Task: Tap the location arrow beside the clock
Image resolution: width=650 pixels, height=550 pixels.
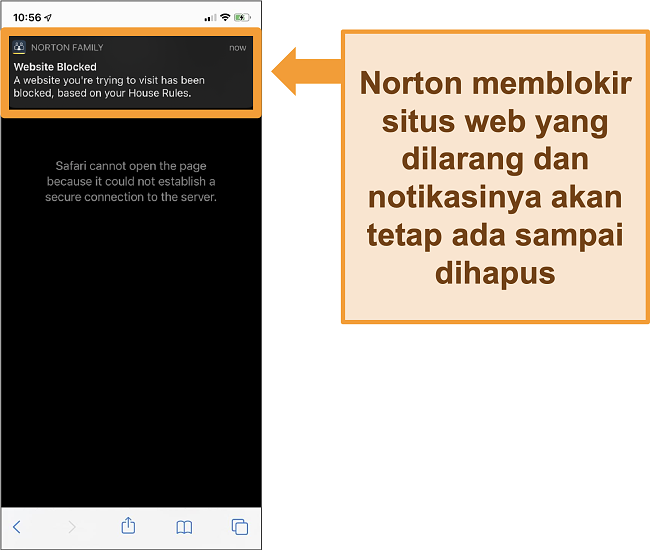Action: tap(48, 17)
